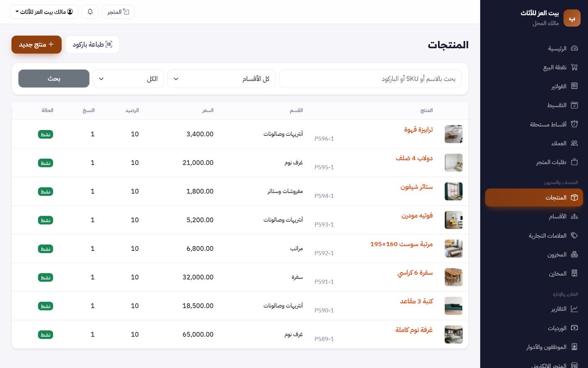The image size is (588, 368).
Task: Click the التقارير chart icon
Action: point(574,309)
